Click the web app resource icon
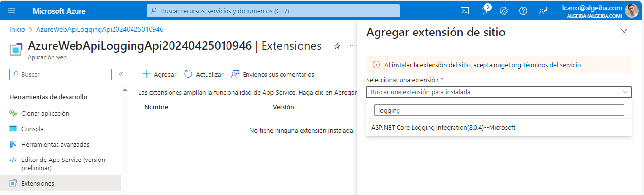The image size is (644, 195). [17, 49]
